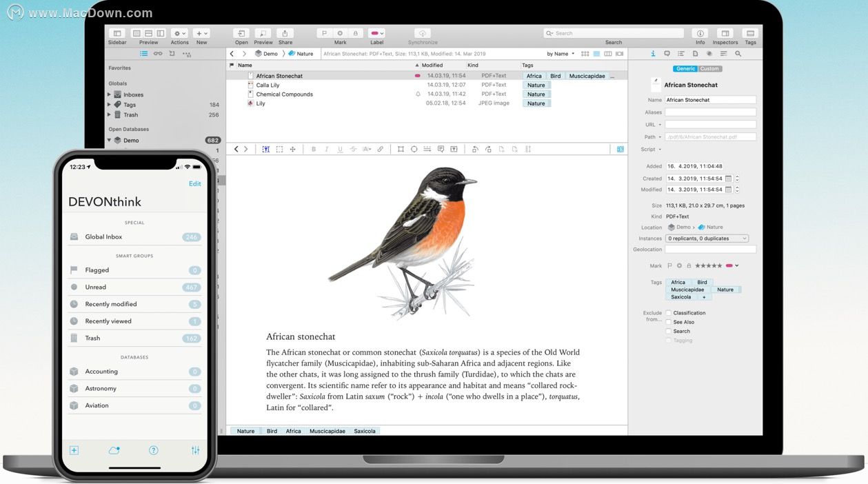
Task: Select the sidebar list view icon
Action: [x=143, y=53]
